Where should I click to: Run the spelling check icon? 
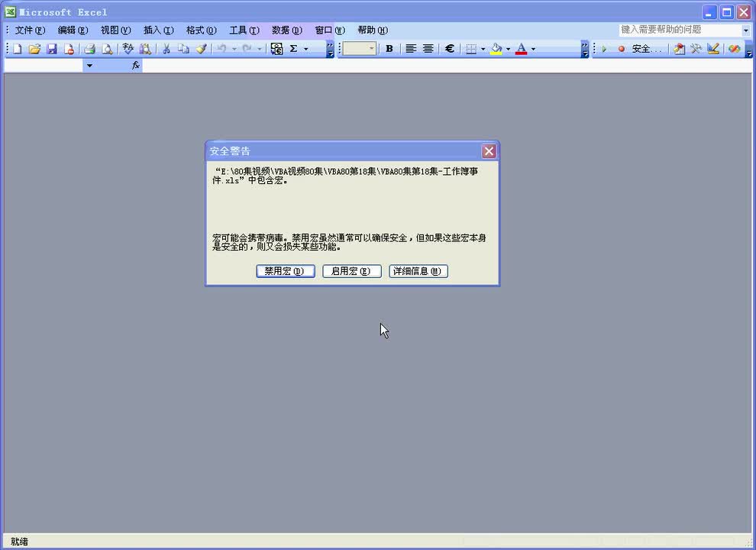tap(128, 49)
